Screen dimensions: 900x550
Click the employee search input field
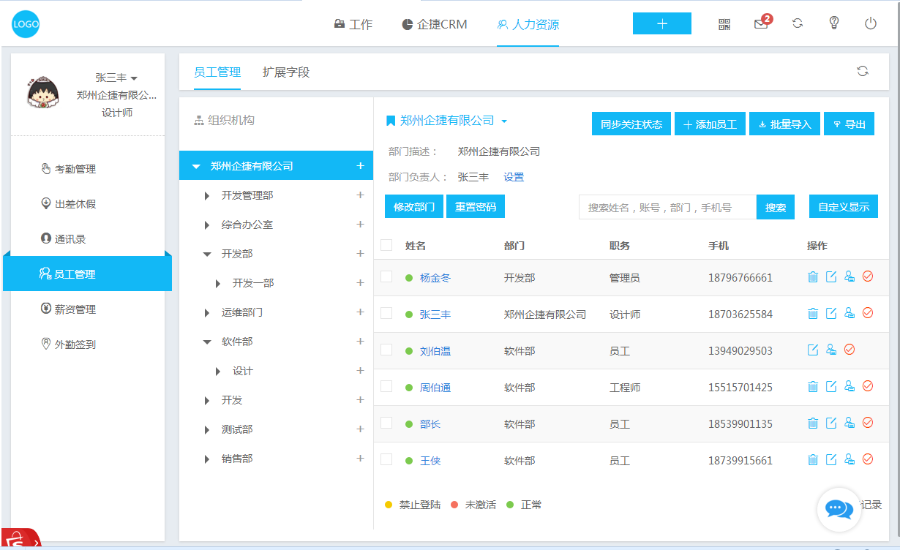666,207
